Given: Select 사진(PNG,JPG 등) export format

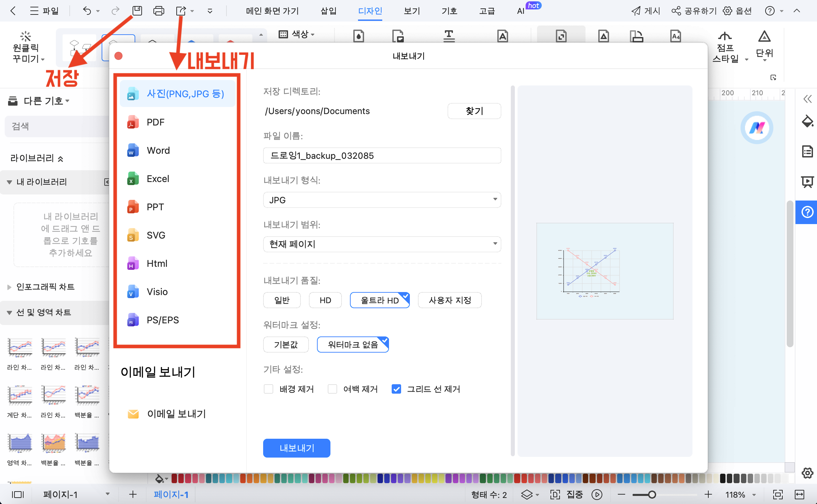Looking at the screenshot, I should tap(186, 94).
